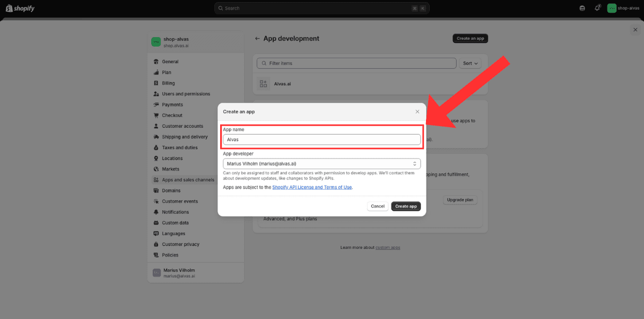Open the App developer dropdown
Screen dimensions: 644x319
[x=321, y=164]
